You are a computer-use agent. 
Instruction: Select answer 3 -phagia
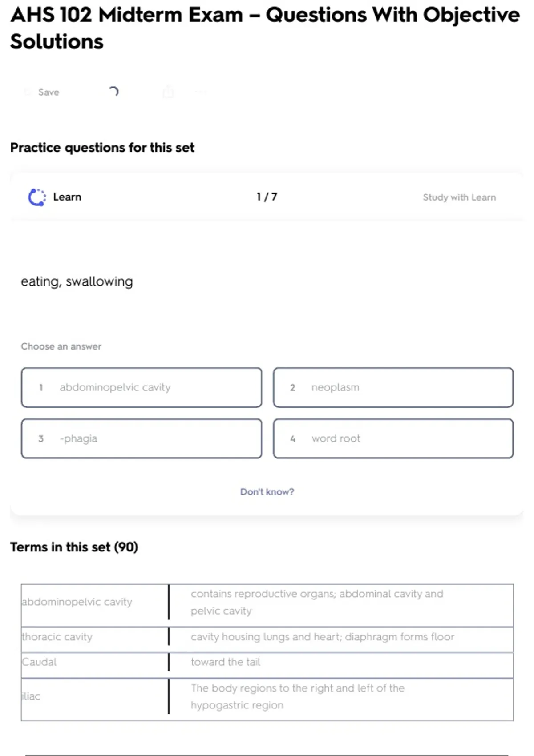coord(141,438)
